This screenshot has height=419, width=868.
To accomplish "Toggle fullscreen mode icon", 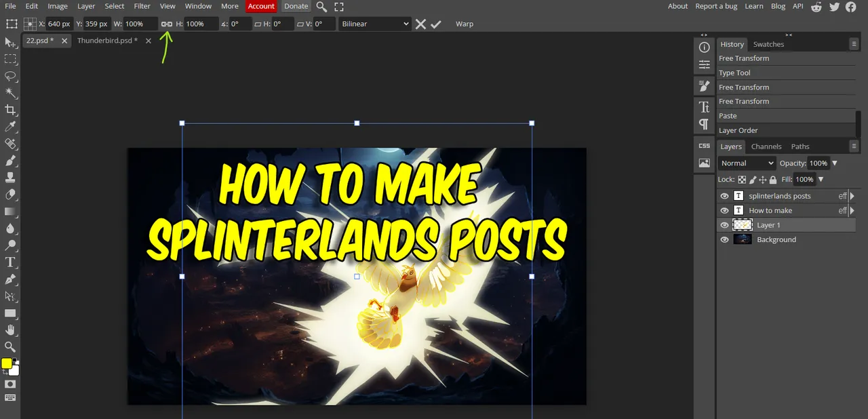I will (339, 7).
